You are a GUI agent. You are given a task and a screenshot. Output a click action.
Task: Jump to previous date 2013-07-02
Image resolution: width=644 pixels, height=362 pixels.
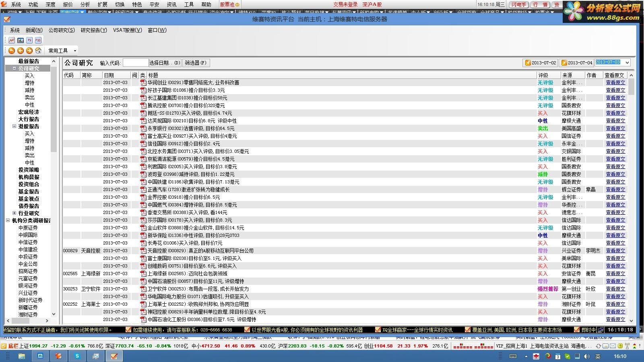click(540, 63)
